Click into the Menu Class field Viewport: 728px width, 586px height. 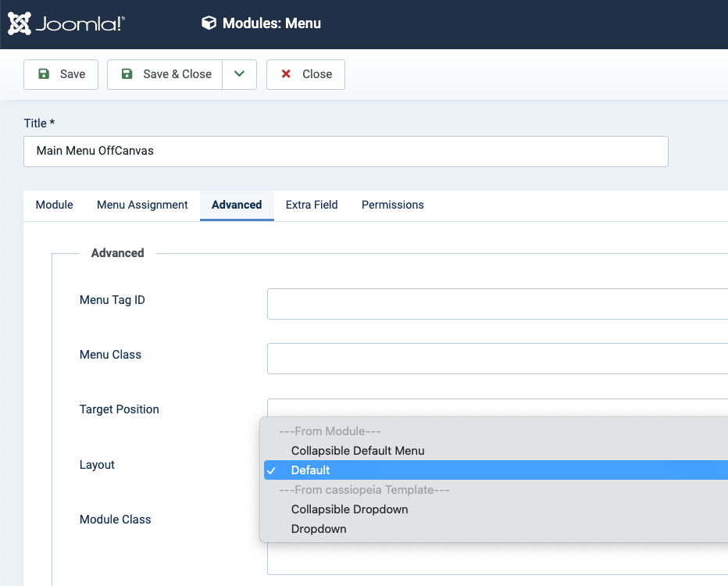click(x=497, y=359)
